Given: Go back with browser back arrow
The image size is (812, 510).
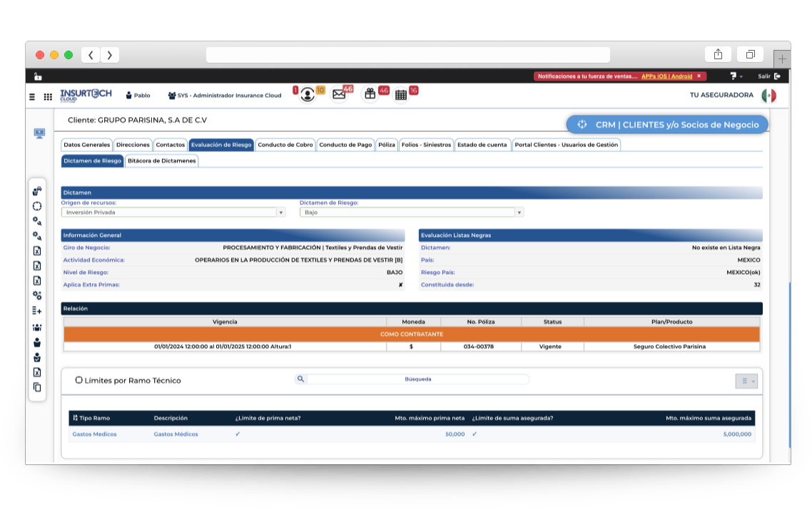Looking at the screenshot, I should [91, 55].
